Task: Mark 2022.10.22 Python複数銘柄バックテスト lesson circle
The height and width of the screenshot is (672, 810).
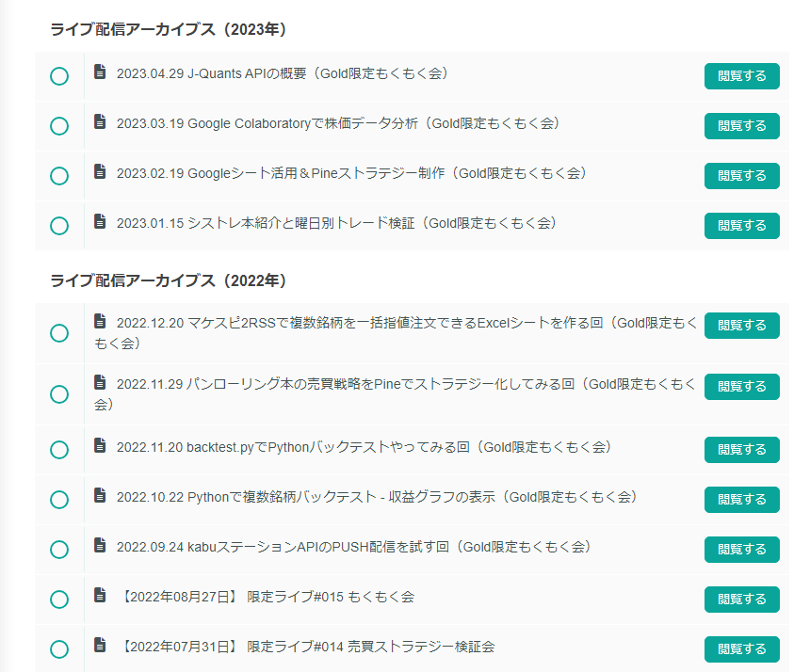Action: [x=59, y=500]
